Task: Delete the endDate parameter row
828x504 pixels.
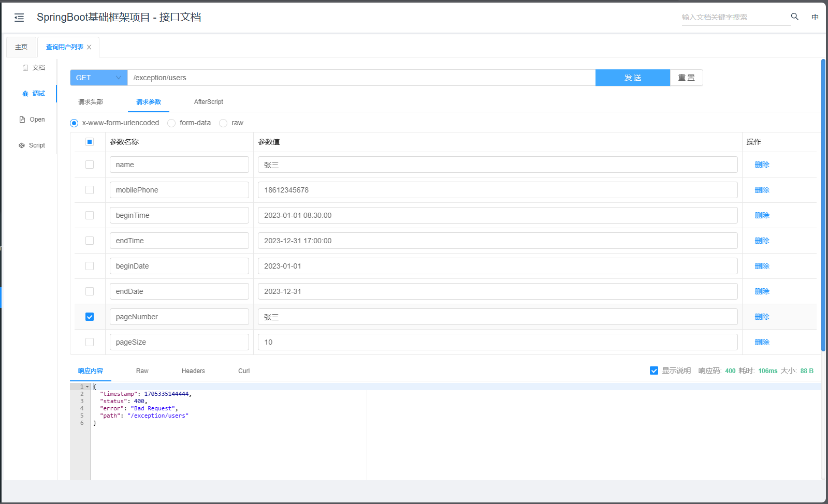Action: (762, 291)
